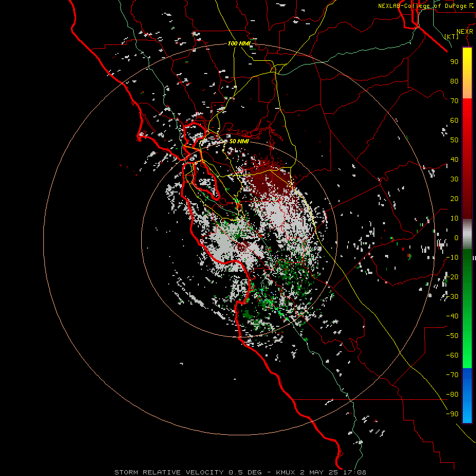Click the 0 value on the velocity scale
The height and width of the screenshot is (476, 476).
[x=456, y=237]
